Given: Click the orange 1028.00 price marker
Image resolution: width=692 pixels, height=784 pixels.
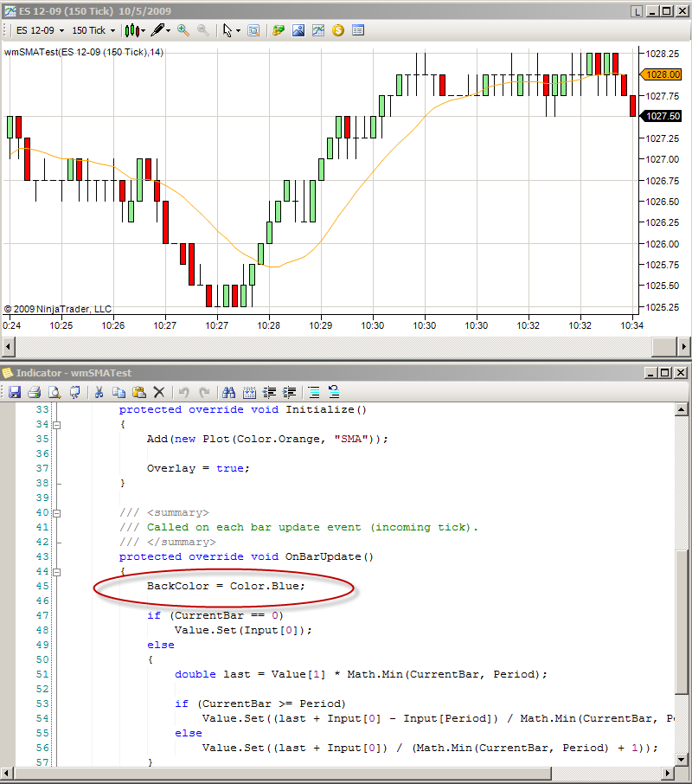Looking at the screenshot, I should 661,74.
